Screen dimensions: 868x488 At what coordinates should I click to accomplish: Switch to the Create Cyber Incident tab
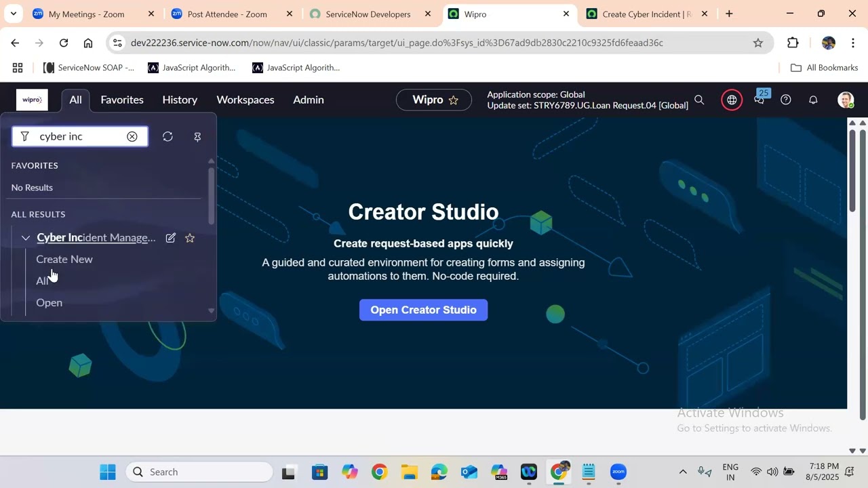[647, 14]
